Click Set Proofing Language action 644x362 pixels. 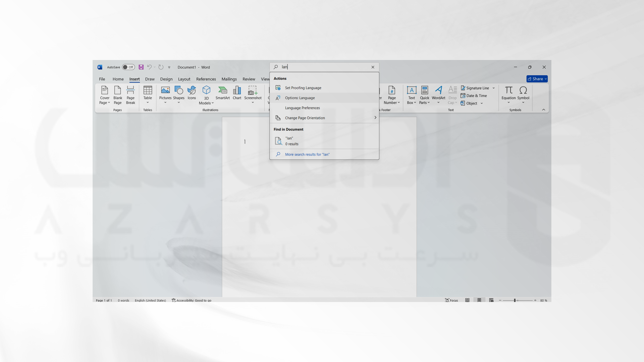(303, 87)
